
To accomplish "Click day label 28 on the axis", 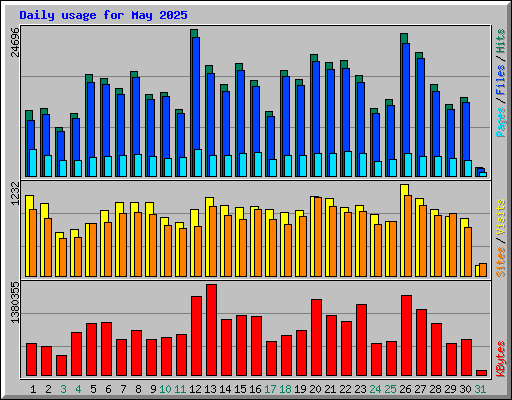I will pyautogui.click(x=435, y=389).
